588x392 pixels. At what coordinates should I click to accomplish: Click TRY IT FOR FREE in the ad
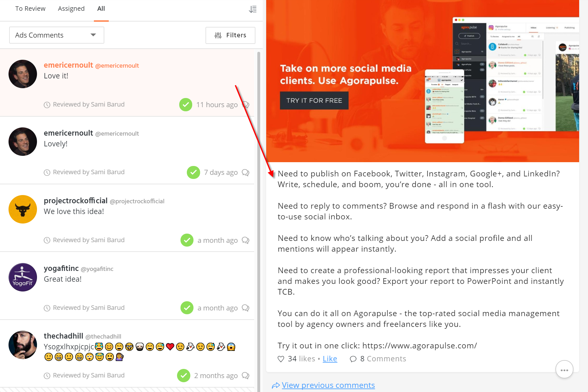[x=314, y=101]
